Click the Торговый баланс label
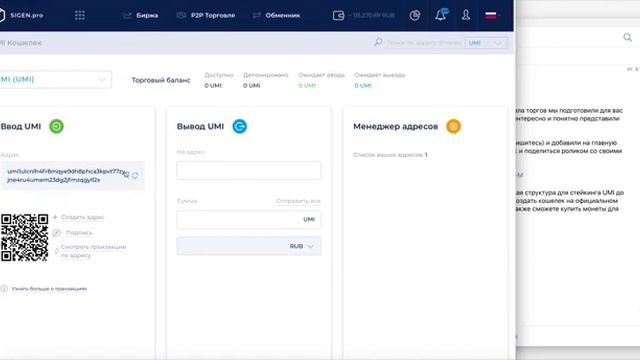The height and width of the screenshot is (360, 640). point(161,80)
